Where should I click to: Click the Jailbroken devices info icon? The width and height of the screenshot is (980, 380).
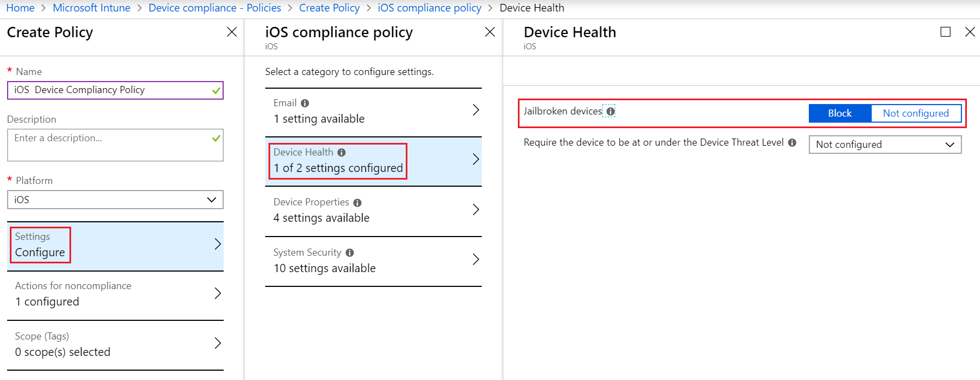[x=610, y=111]
